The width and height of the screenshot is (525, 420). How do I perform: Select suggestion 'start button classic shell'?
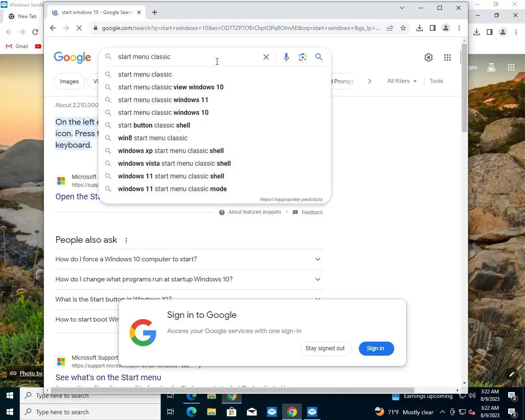(x=215, y=125)
